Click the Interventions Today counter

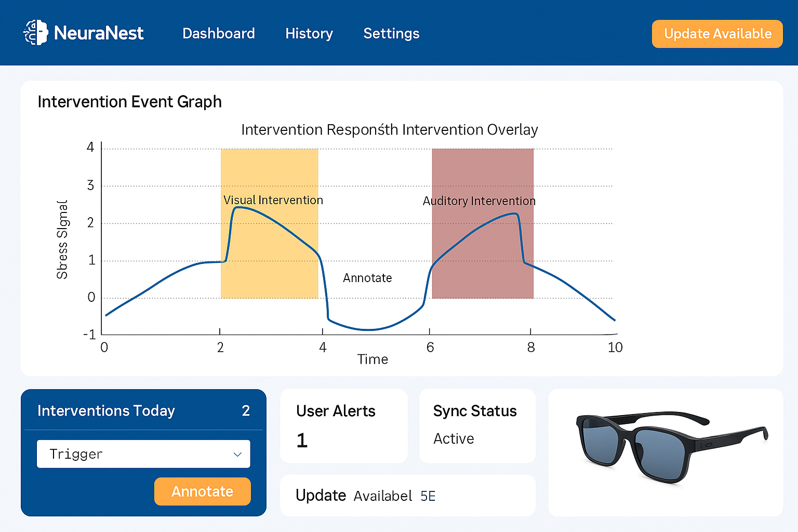(246, 410)
